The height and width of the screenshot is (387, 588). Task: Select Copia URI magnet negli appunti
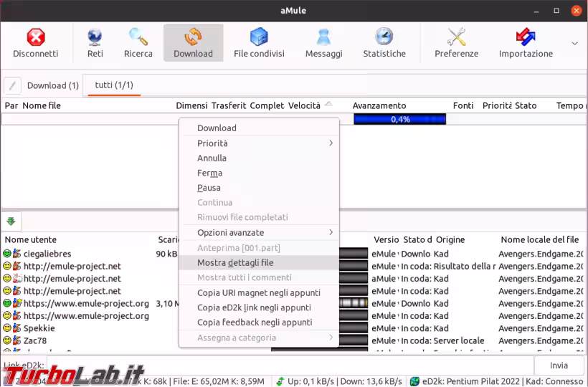coord(259,292)
